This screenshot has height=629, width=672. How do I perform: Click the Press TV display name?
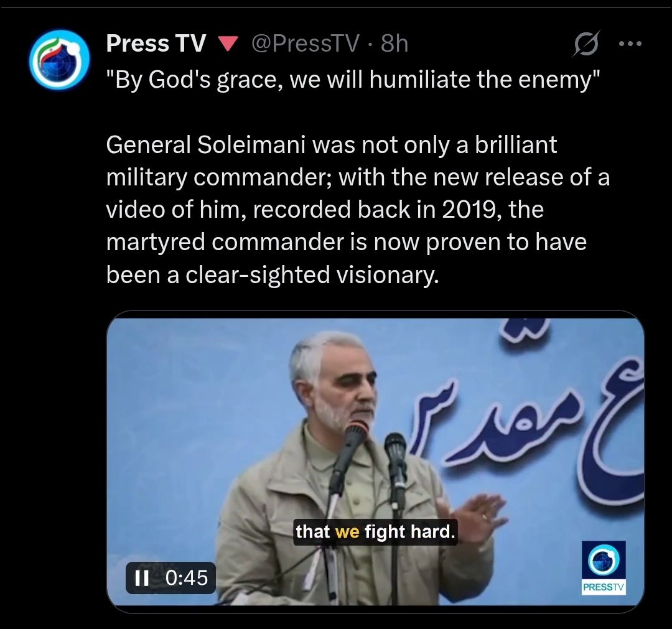(x=156, y=44)
